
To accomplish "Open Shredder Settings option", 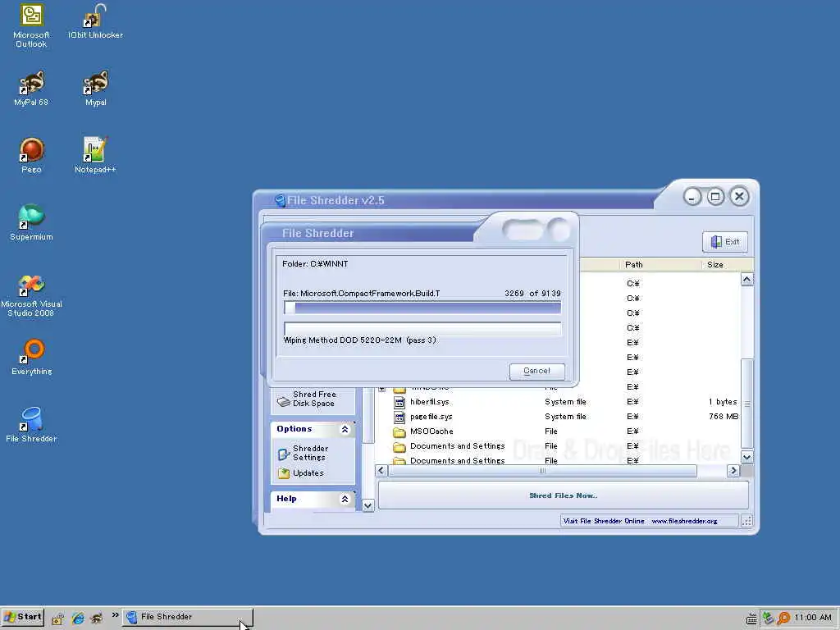I will [x=310, y=453].
